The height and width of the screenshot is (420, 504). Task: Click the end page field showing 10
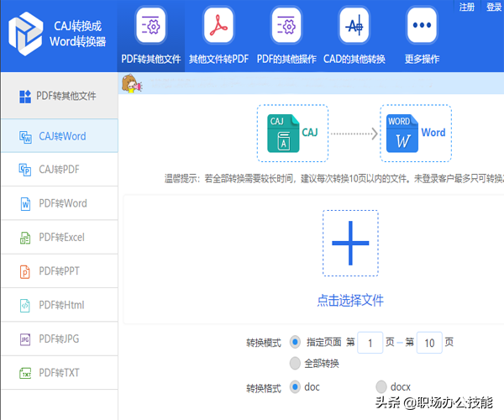(429, 343)
